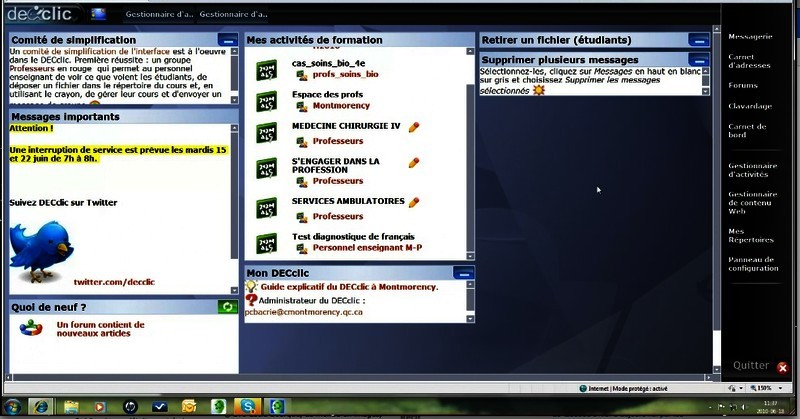Click the light bulb icon in Mon DECclic
Image resolution: width=800 pixels, height=419 pixels.
252,286
